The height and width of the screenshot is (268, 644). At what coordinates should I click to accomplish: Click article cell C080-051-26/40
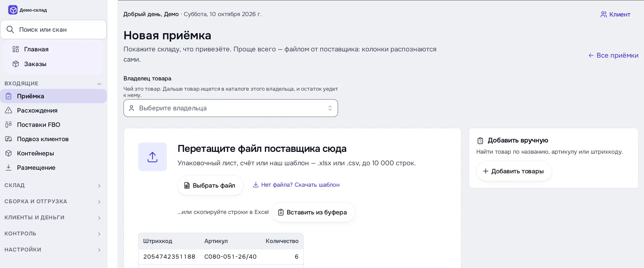tap(230, 257)
